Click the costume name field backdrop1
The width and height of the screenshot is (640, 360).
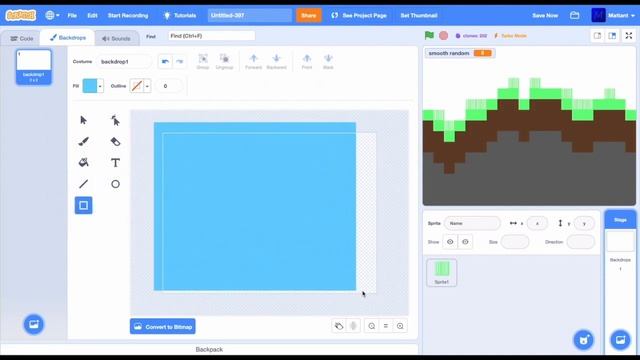click(124, 62)
